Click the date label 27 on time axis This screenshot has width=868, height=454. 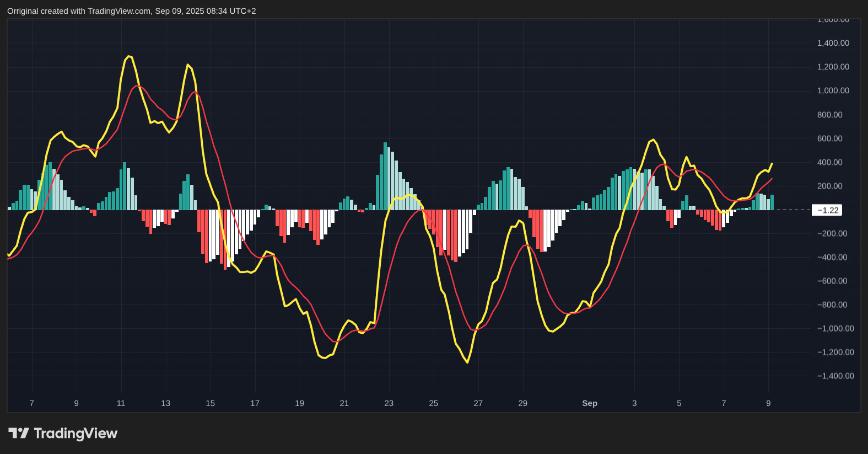point(478,403)
